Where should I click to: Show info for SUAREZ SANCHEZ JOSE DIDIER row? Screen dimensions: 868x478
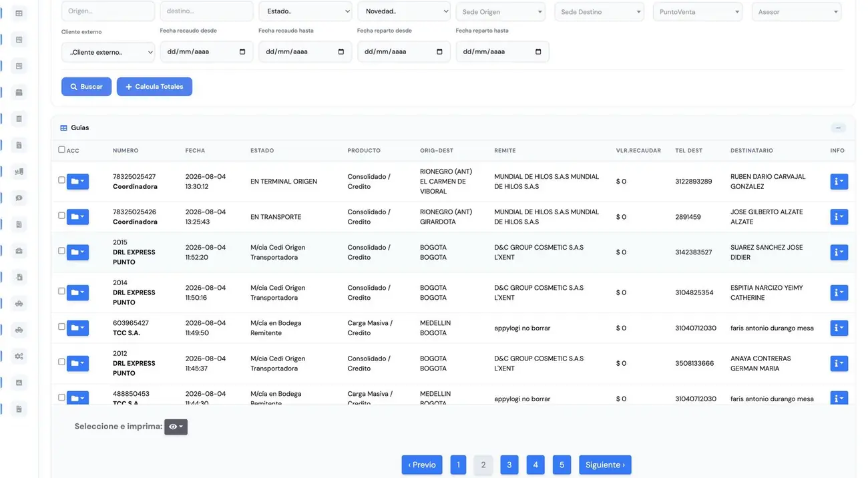839,252
